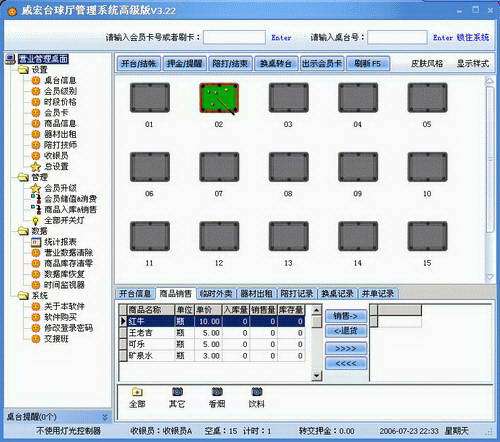
Task: Switch to the 器材出租 tab
Action: click(256, 294)
